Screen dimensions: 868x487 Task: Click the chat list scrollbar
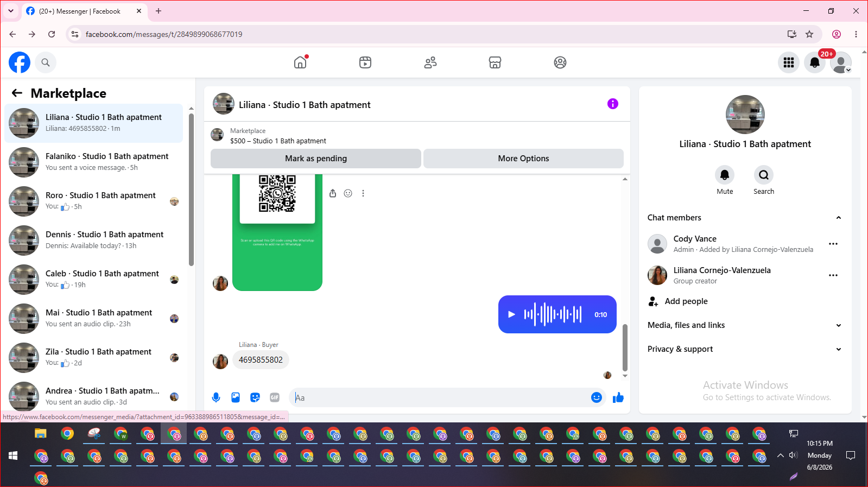(191, 189)
